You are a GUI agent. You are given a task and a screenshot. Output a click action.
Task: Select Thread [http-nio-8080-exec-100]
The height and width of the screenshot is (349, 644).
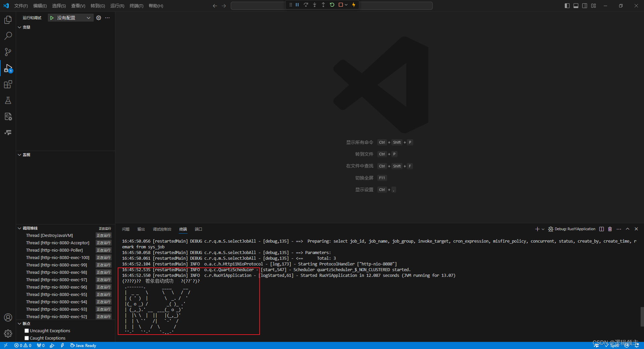pyautogui.click(x=65, y=257)
